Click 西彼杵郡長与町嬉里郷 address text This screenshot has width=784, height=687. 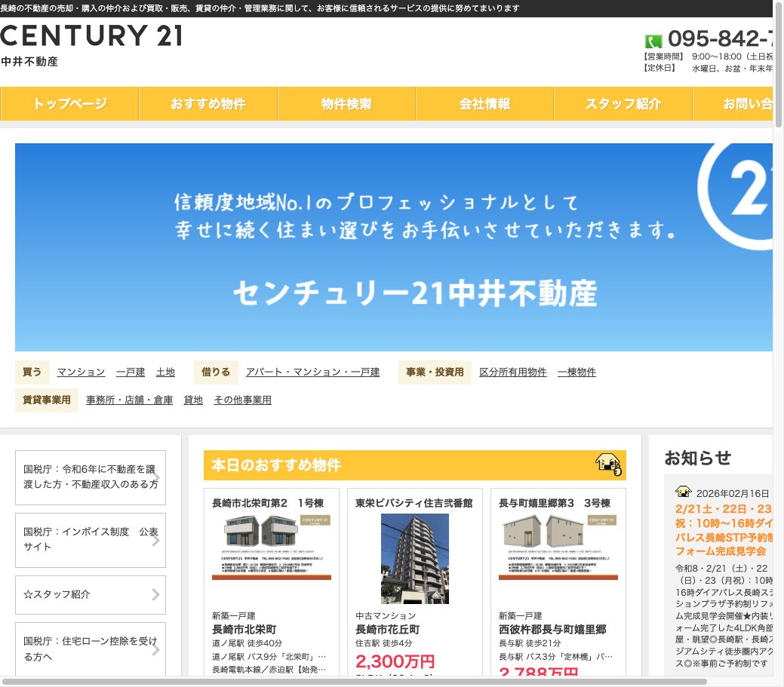coord(552,630)
